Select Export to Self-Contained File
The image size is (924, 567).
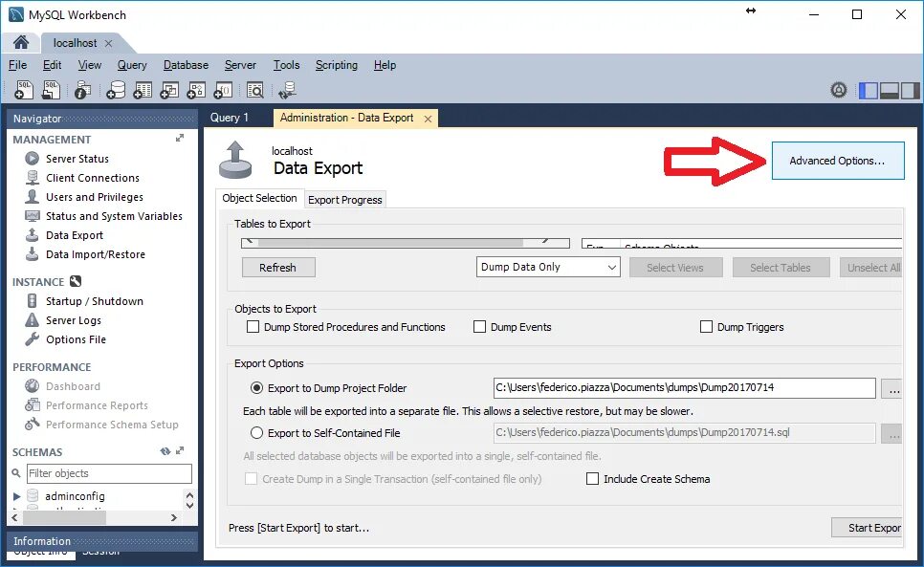tap(256, 433)
